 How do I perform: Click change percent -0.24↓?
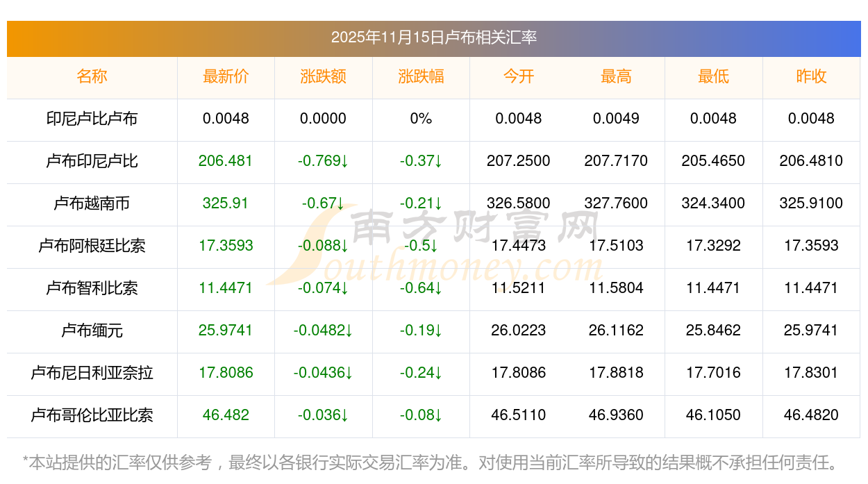coord(421,373)
